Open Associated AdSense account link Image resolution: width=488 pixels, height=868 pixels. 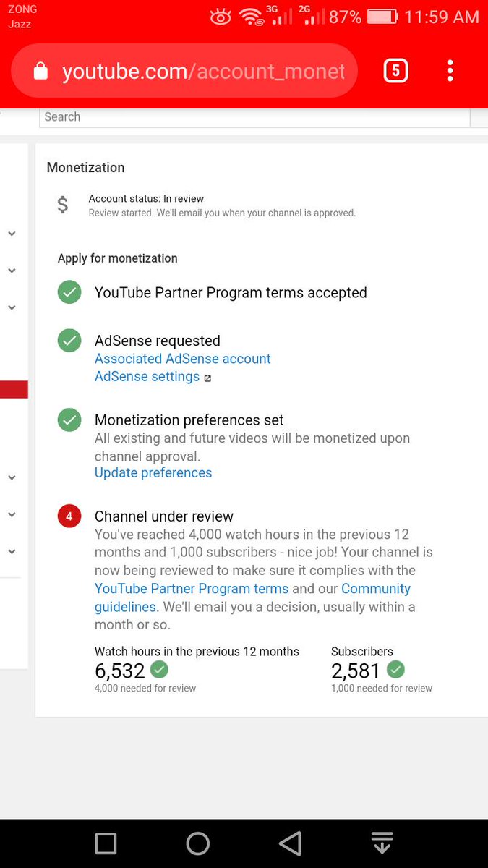(x=183, y=359)
